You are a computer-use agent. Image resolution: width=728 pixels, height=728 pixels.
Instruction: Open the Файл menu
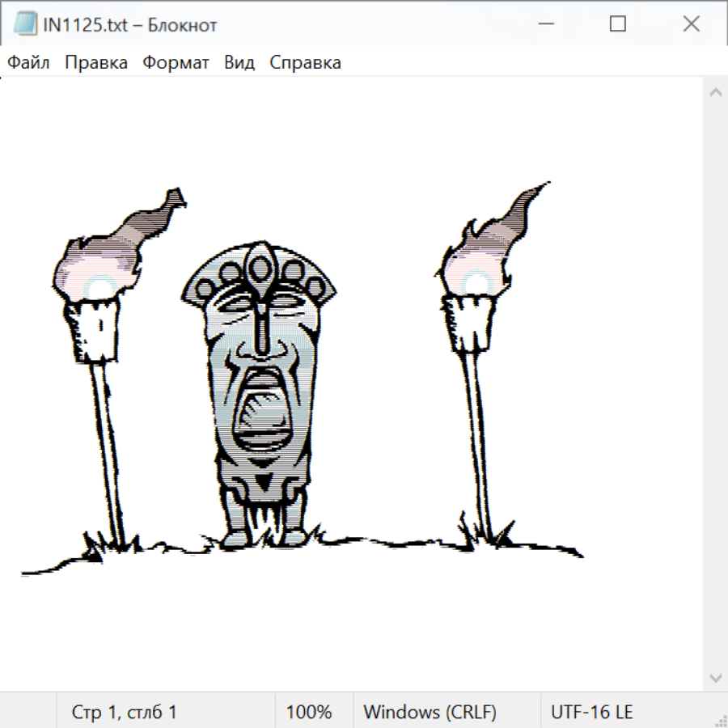pyautogui.click(x=28, y=62)
